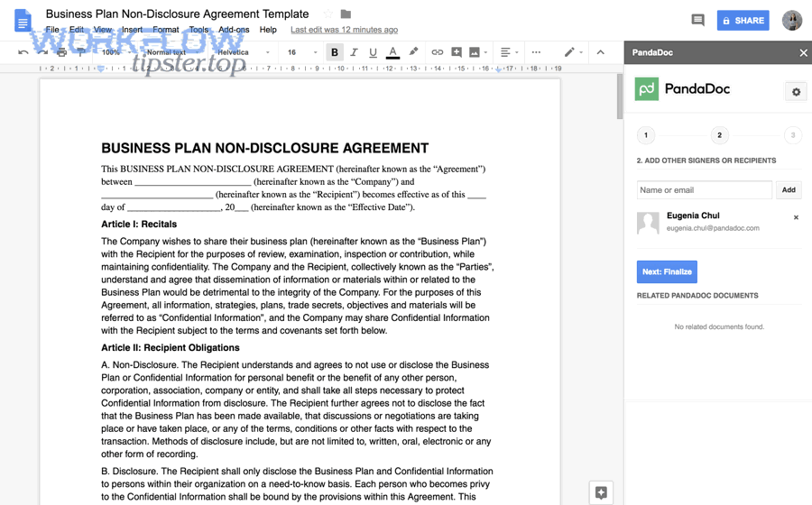Open the Help menu
The height and width of the screenshot is (505, 812).
[268, 30]
